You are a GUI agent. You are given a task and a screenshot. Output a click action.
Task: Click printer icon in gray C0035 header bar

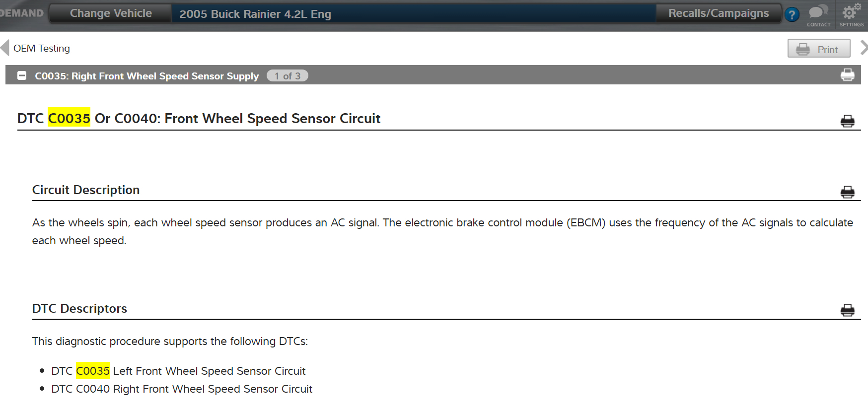tap(848, 75)
